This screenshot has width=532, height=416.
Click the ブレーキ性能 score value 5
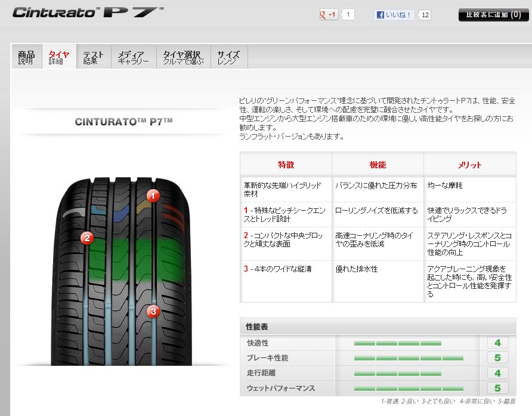pyautogui.click(x=497, y=358)
